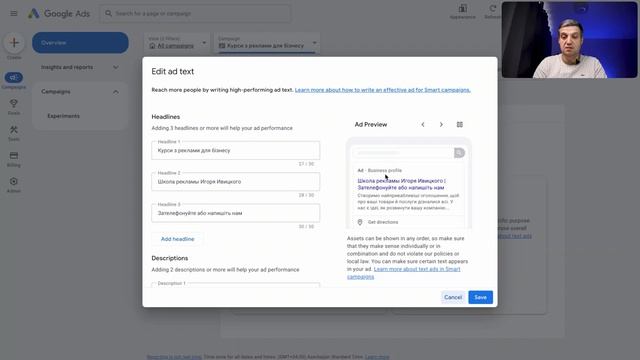Click Get directions in ad preview
This screenshot has width=640, height=360.
(383, 222)
